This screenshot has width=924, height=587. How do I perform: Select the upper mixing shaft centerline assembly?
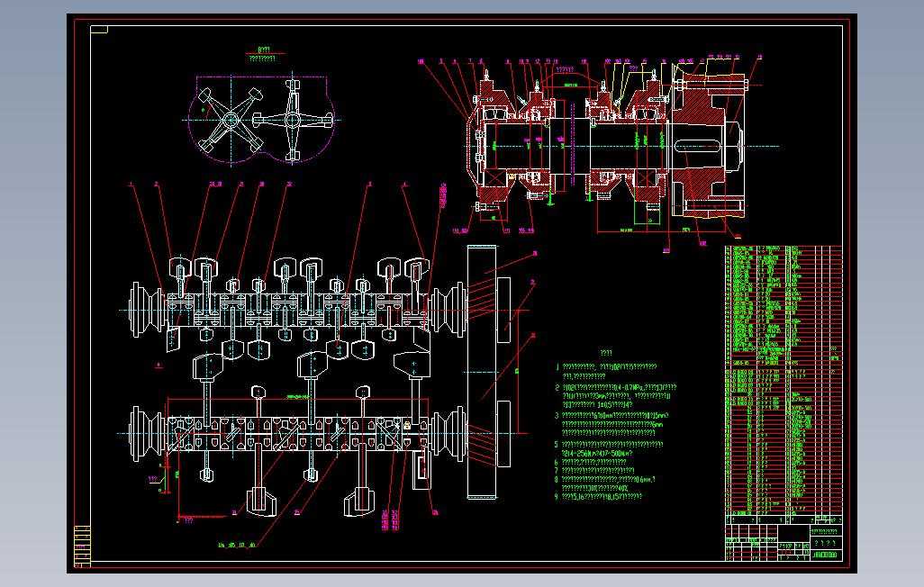(x=297, y=310)
